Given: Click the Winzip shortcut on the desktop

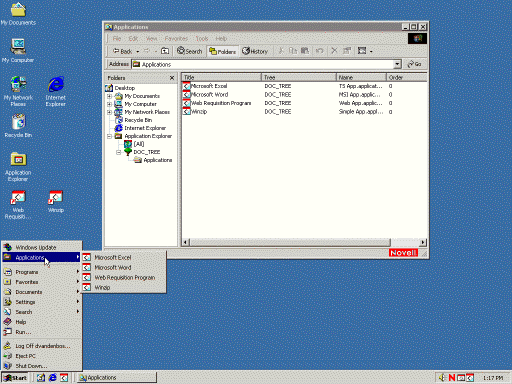Looking at the screenshot, I should pyautogui.click(x=56, y=201).
